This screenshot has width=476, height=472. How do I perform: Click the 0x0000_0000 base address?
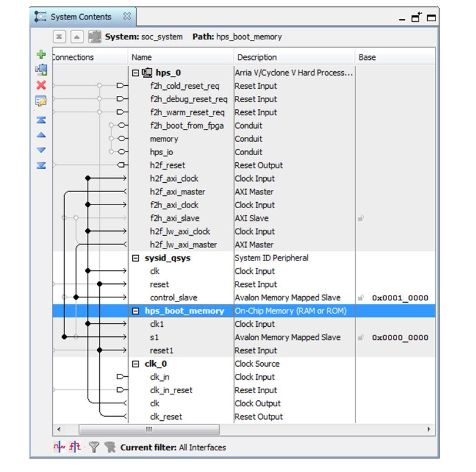point(400,337)
